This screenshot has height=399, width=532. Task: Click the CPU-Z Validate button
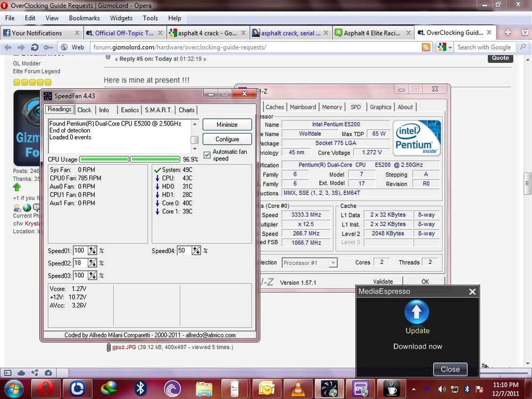(x=383, y=281)
